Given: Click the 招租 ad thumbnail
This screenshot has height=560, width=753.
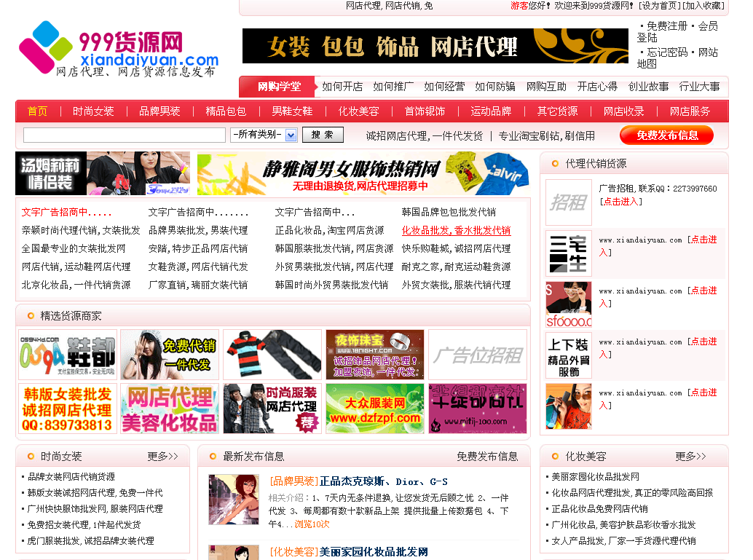Looking at the screenshot, I should coord(569,202).
